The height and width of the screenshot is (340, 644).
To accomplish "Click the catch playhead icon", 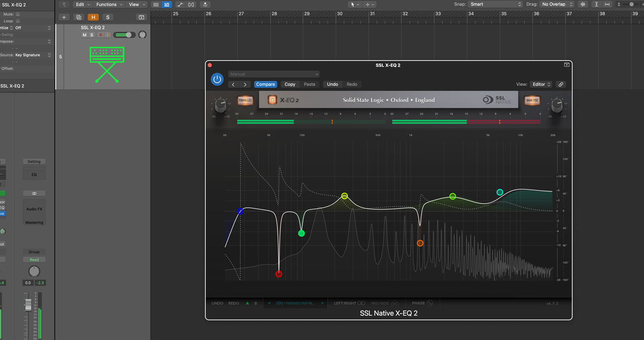I will (205, 5).
